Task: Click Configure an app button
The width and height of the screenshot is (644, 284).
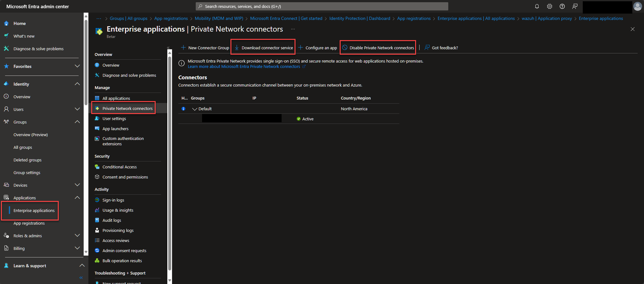Action: pyautogui.click(x=318, y=48)
